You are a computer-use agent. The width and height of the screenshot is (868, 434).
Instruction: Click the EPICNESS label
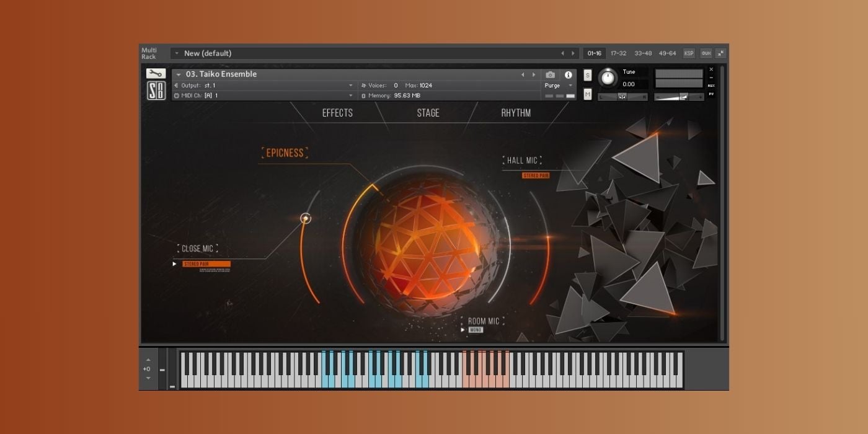[285, 153]
